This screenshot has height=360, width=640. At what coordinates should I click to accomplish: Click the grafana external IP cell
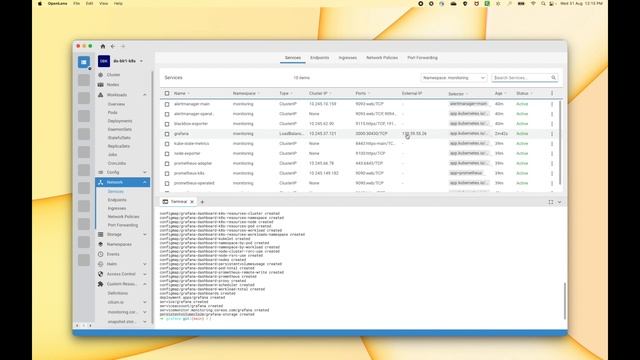414,134
